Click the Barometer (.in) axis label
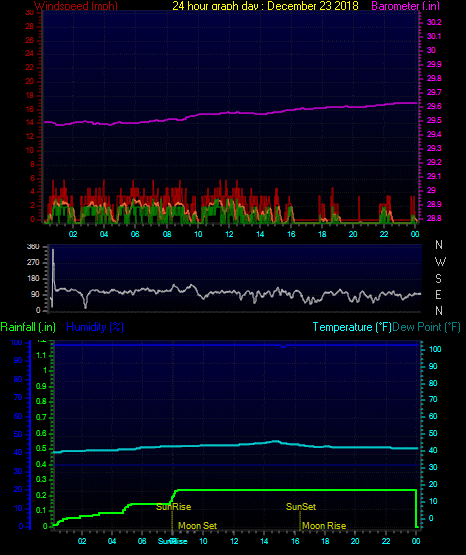Screen dimensions: 466x555 tap(405, 6)
